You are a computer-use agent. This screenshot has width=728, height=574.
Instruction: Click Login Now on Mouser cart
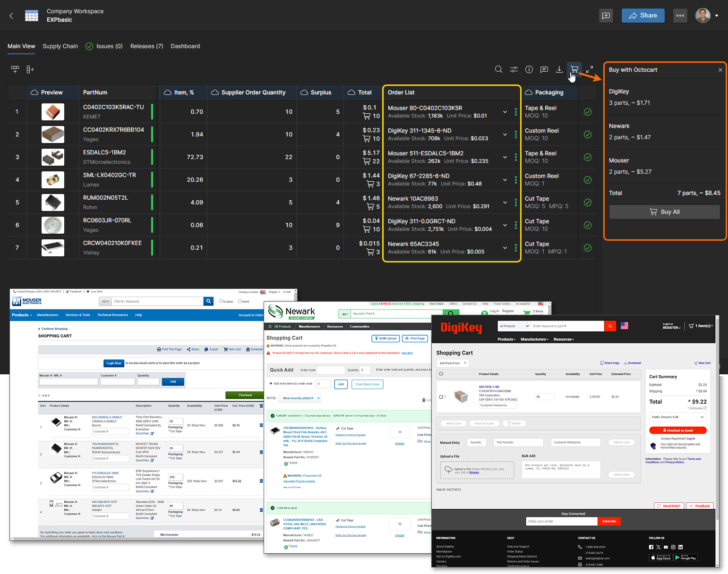point(114,363)
